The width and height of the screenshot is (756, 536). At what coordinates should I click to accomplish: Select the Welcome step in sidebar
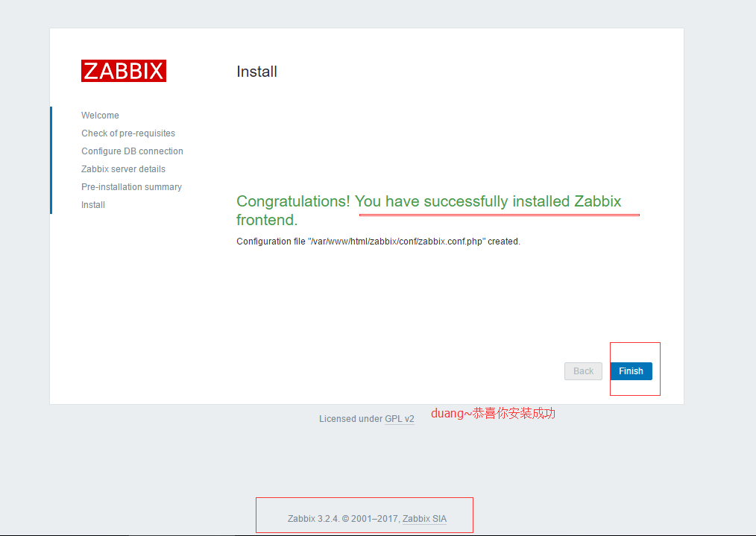click(x=100, y=116)
